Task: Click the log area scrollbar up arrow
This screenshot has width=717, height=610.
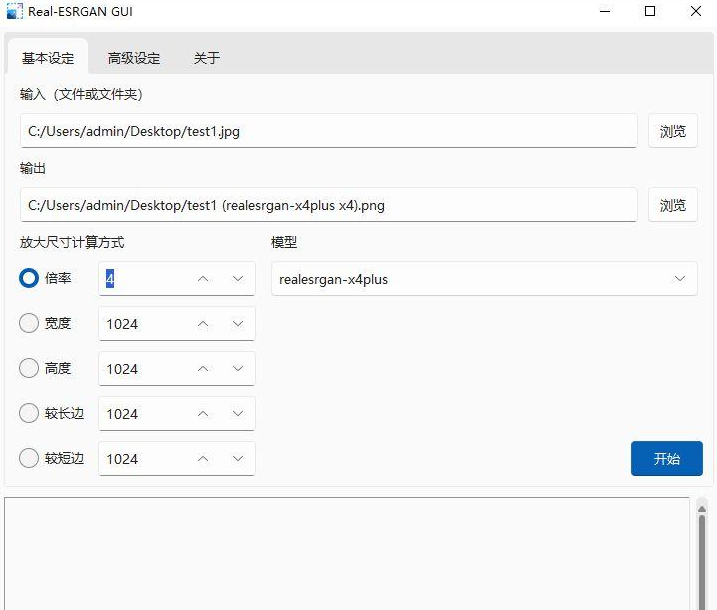Action: click(702, 508)
